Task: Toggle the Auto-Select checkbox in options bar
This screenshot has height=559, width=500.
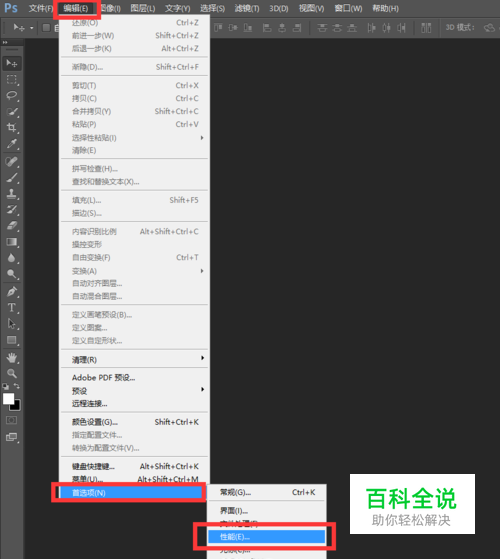Action: coord(46,27)
